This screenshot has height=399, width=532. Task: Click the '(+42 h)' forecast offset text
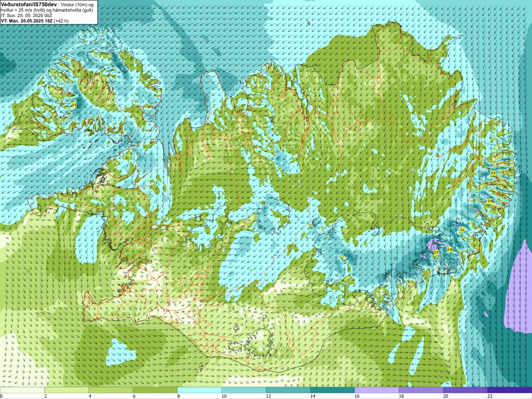point(61,21)
